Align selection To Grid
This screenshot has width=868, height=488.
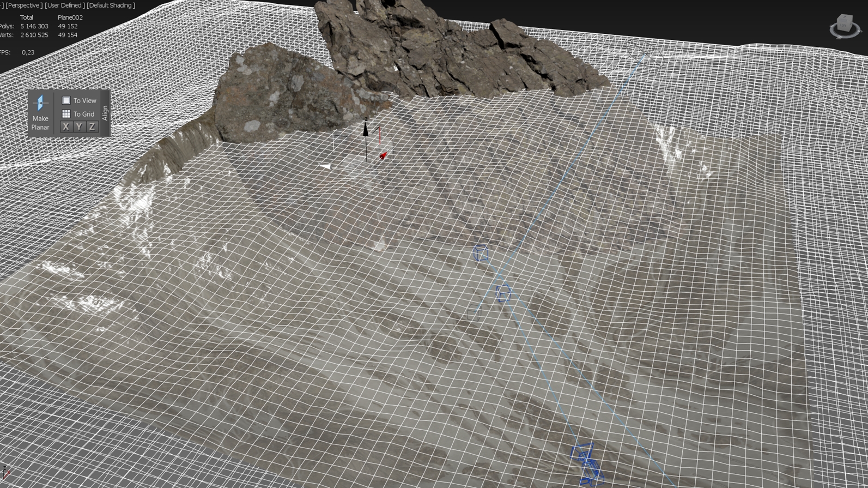click(78, 114)
